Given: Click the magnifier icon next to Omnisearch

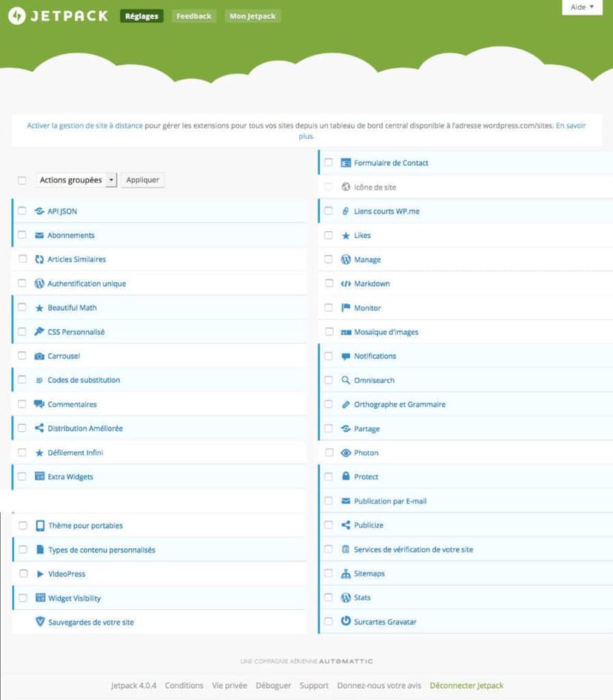Looking at the screenshot, I should [x=346, y=380].
